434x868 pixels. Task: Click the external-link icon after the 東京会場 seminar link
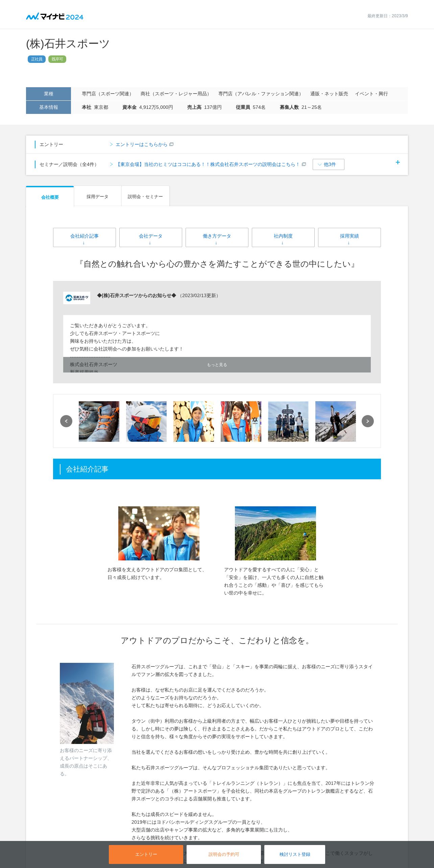[x=304, y=164]
